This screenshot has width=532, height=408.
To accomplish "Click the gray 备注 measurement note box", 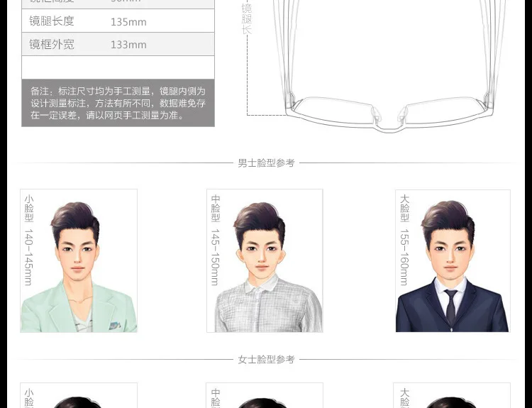I will point(118,103).
